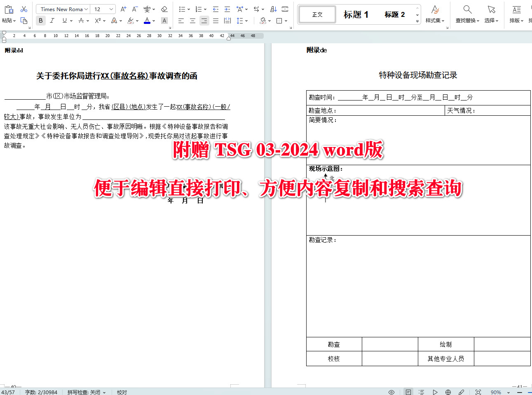Increase paragraph indent
This screenshot has width=532, height=395.
click(227, 9)
